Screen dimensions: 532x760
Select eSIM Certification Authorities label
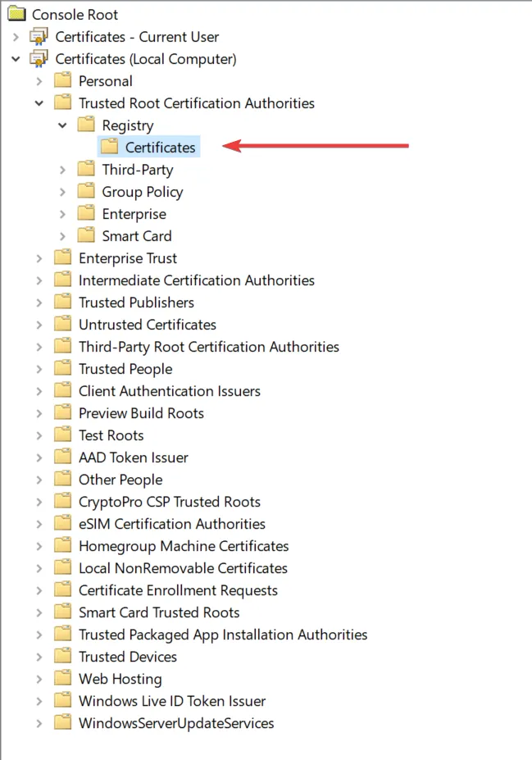pyautogui.click(x=172, y=523)
